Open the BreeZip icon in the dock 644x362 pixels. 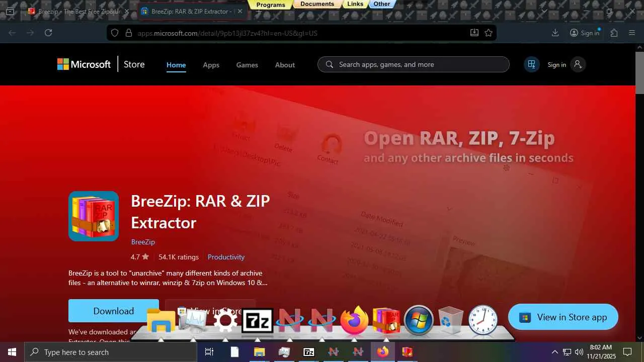point(386,320)
